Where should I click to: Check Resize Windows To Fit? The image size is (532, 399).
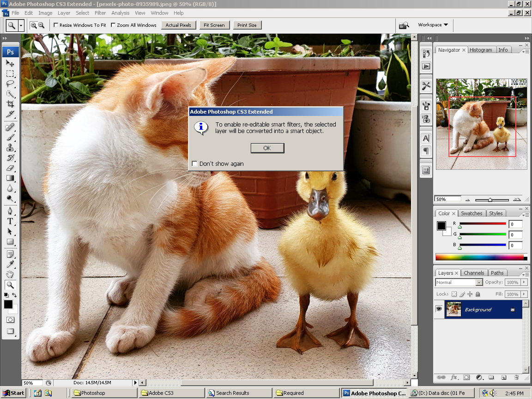56,25
